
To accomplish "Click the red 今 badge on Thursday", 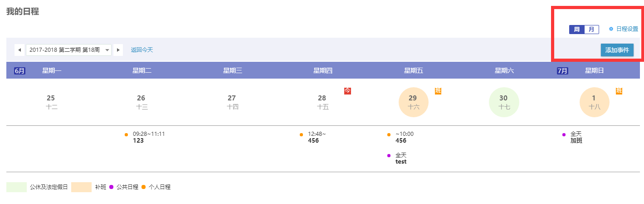I will pyautogui.click(x=347, y=91).
